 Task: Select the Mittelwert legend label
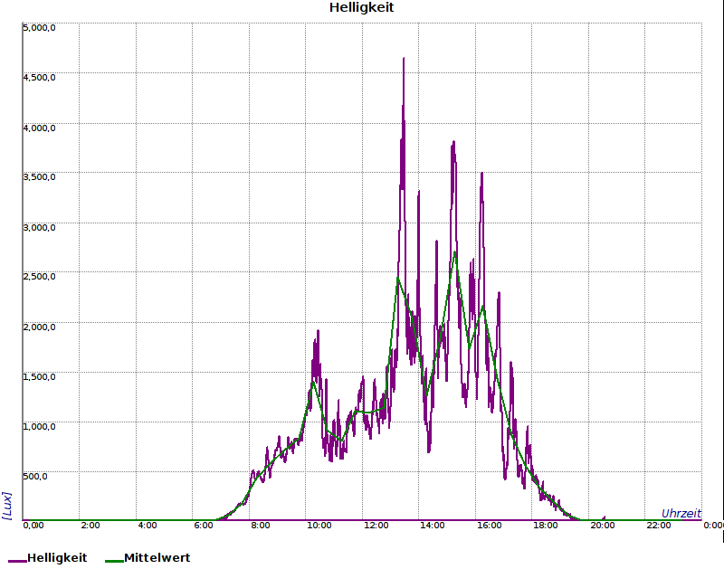(157, 558)
